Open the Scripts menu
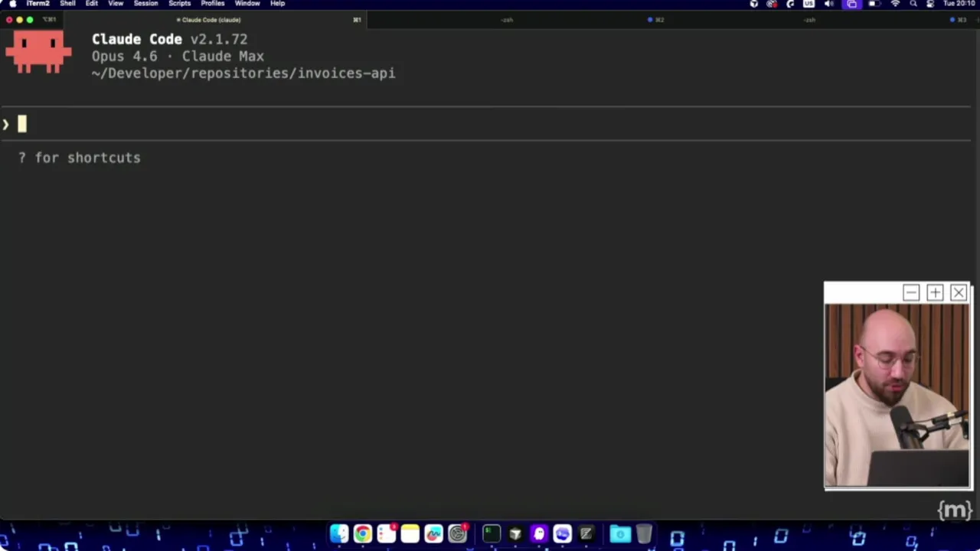The width and height of the screenshot is (980, 551). tap(179, 4)
